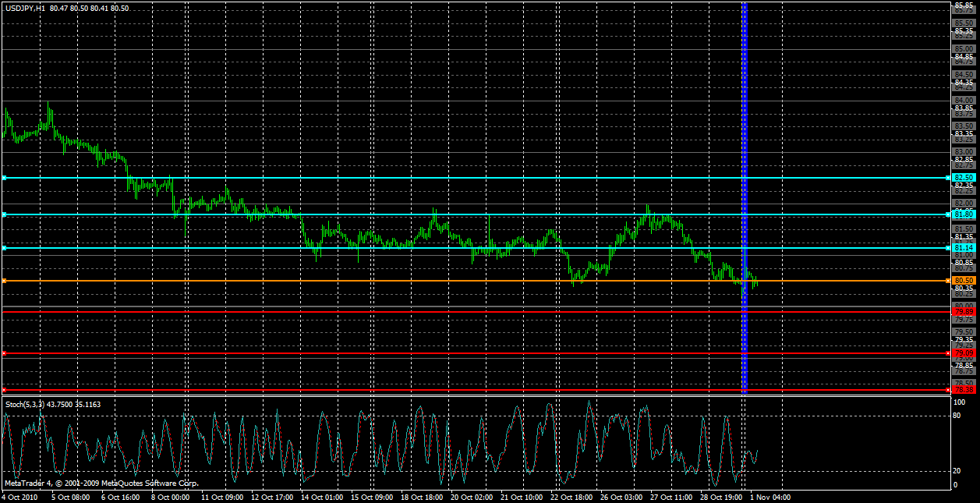This screenshot has height=503, width=980.
Task: Click the cyan 82.50 price label
Action: click(964, 178)
